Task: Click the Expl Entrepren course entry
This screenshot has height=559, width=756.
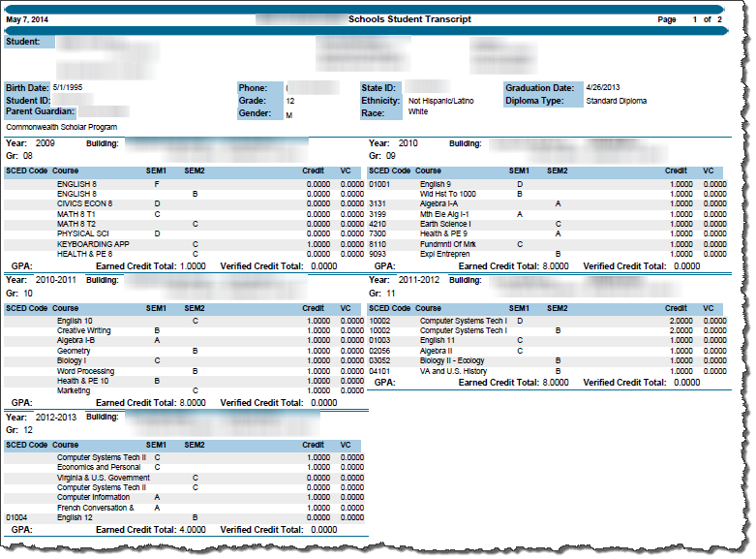Action: pos(445,254)
